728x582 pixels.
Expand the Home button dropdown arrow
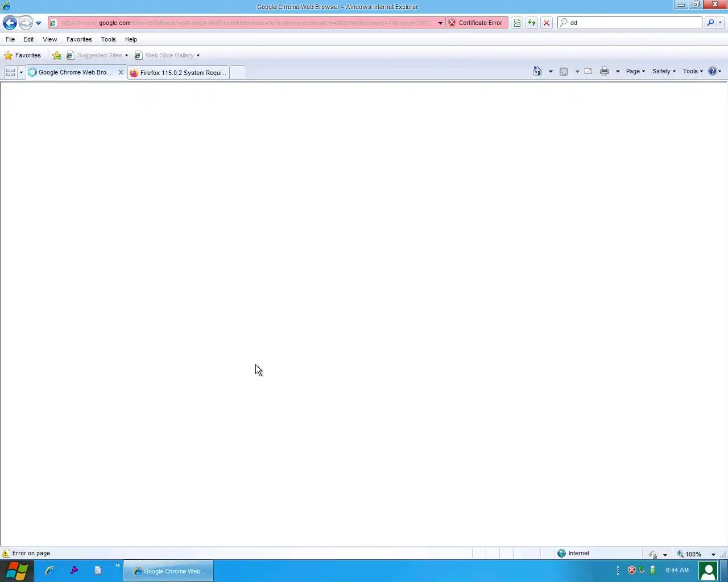click(551, 72)
